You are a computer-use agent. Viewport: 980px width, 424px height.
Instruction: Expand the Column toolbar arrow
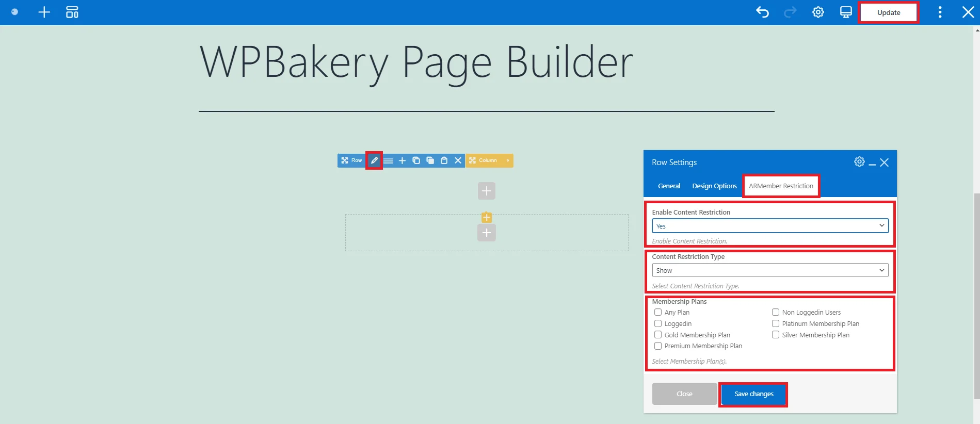click(508, 160)
